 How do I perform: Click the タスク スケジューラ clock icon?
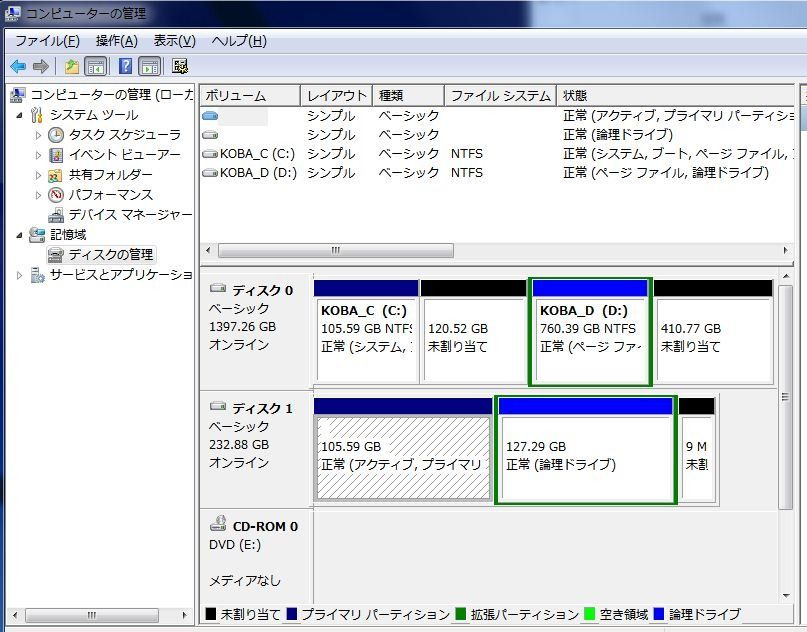(56, 135)
